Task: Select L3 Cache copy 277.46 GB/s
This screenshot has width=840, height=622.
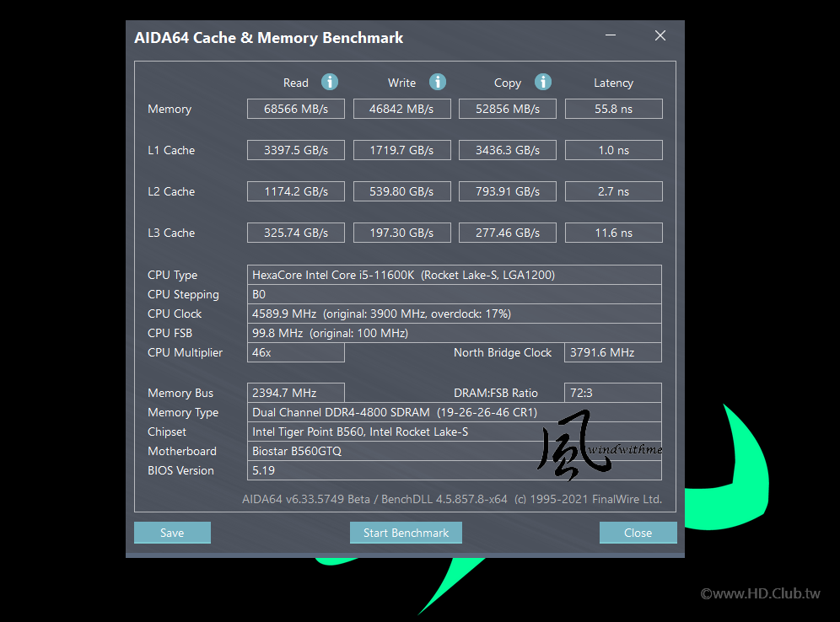Action: click(508, 233)
